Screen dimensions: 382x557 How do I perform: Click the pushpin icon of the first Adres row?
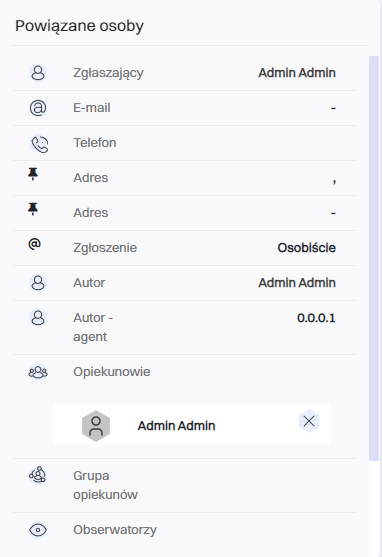tap(33, 174)
